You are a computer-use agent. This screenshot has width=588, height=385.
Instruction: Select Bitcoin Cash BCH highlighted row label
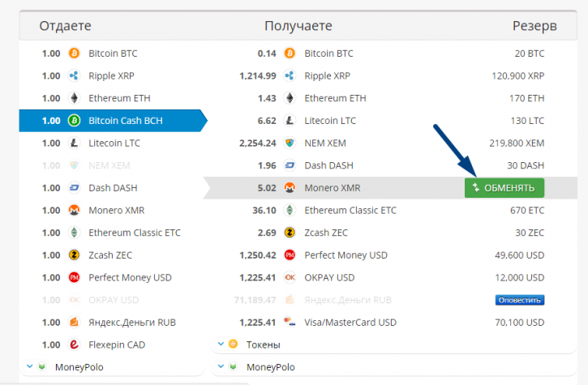126,121
